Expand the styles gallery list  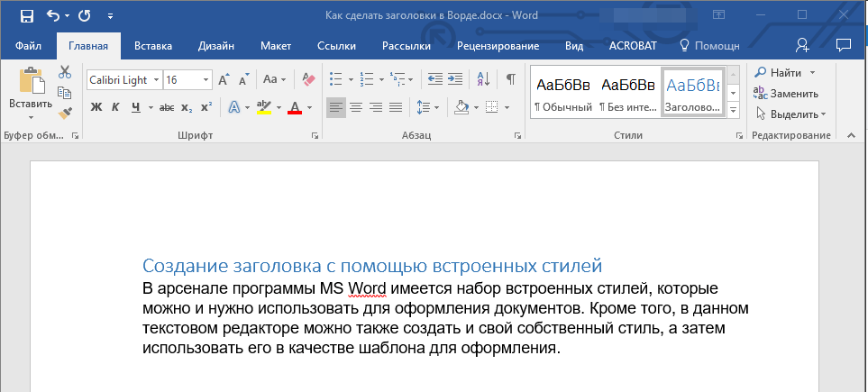[733, 111]
